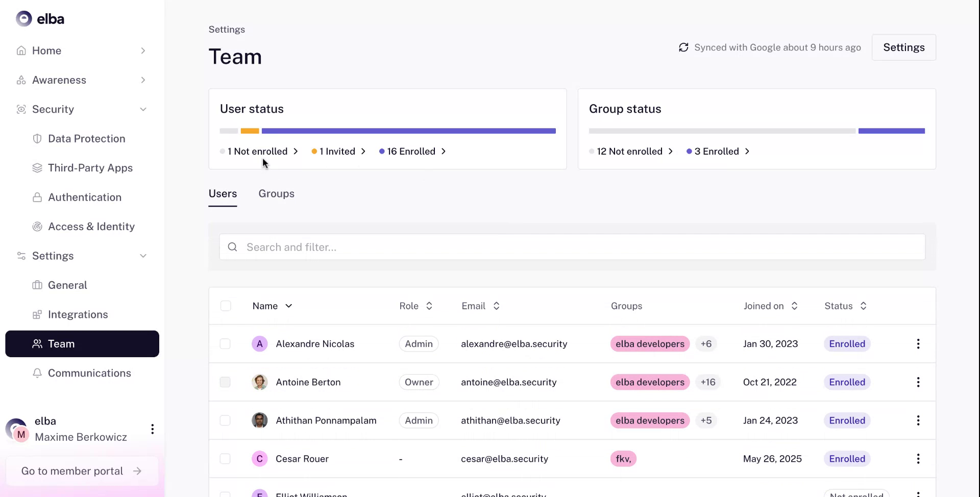Open row actions menu for Alexandre Nicolas
The image size is (980, 497).
point(918,344)
